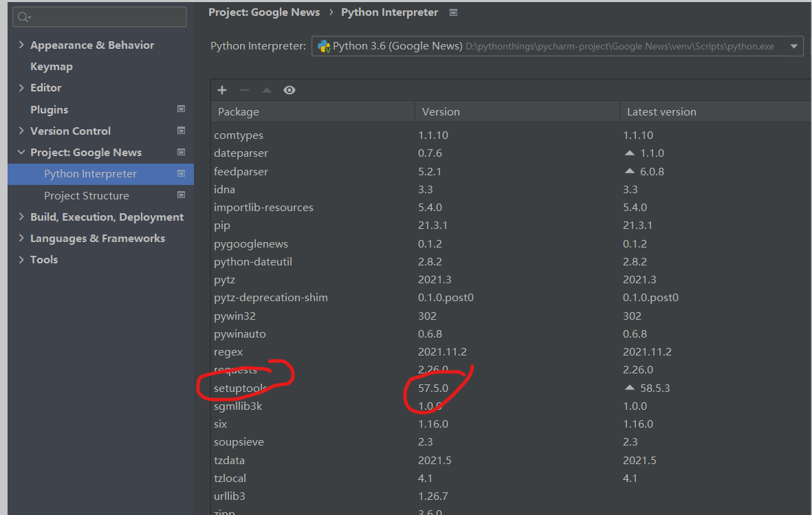Expand the Version Control section
The height and width of the screenshot is (515, 812).
click(21, 131)
